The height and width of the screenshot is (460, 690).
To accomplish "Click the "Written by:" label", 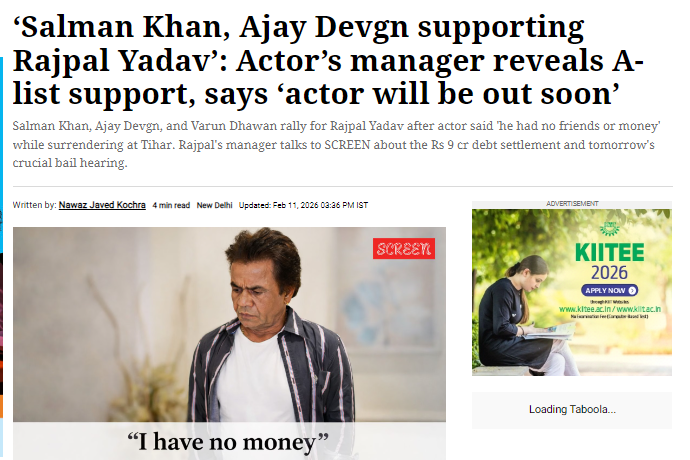I will pyautogui.click(x=34, y=205).
